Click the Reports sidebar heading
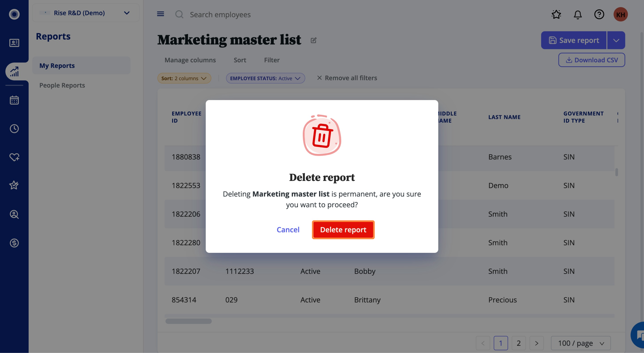This screenshot has width=644, height=353. point(53,36)
